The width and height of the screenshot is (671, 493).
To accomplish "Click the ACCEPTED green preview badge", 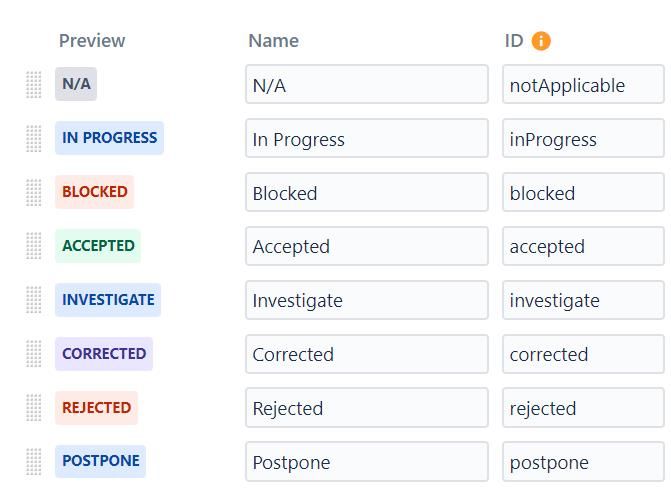I will tap(98, 246).
